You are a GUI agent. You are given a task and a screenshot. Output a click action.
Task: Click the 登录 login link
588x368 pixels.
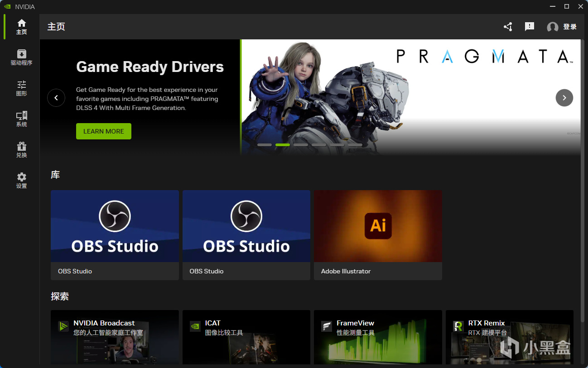570,27
